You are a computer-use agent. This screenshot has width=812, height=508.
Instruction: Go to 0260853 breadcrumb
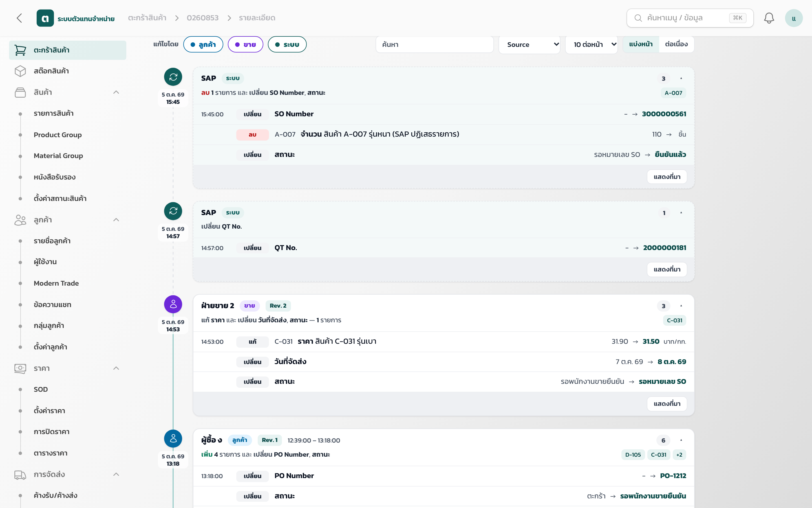pos(202,18)
